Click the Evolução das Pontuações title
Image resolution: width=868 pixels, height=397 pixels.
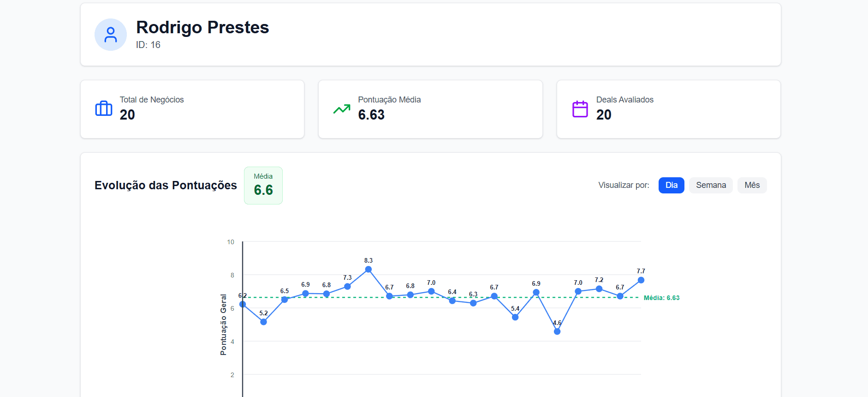point(166,185)
